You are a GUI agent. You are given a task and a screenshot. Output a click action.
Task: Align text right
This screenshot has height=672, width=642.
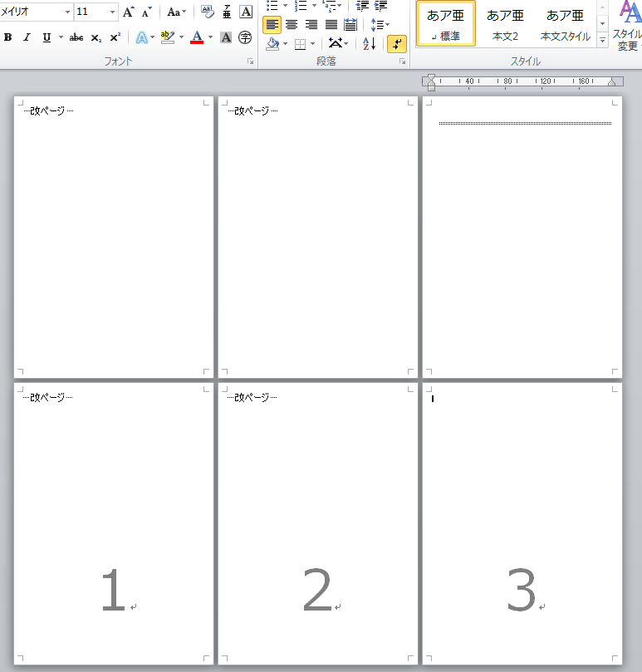[x=311, y=25]
